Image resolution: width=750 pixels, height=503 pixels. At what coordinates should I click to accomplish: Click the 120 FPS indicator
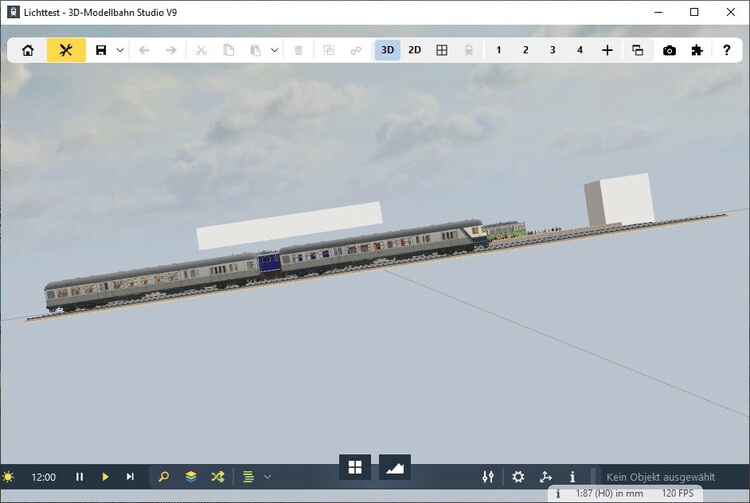tap(678, 493)
